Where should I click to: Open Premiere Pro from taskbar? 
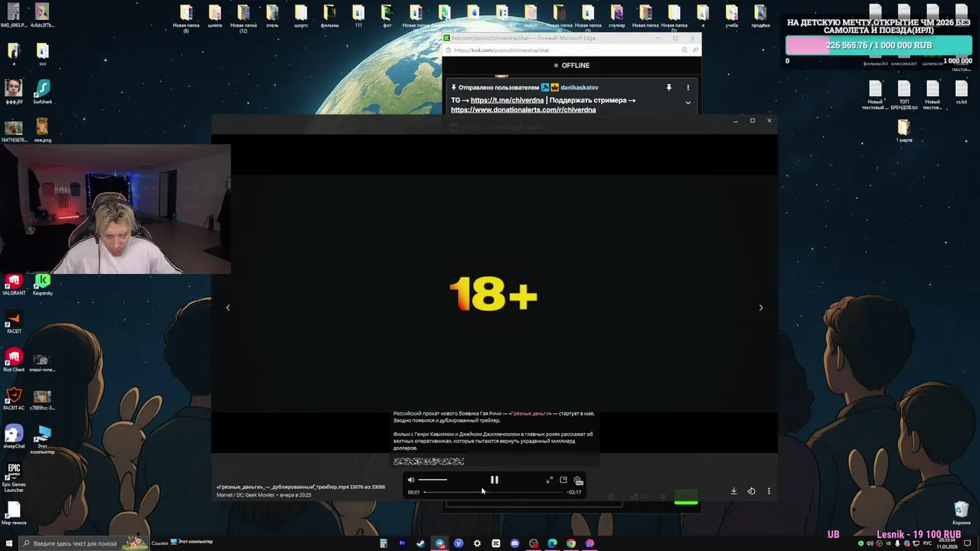coord(402,543)
